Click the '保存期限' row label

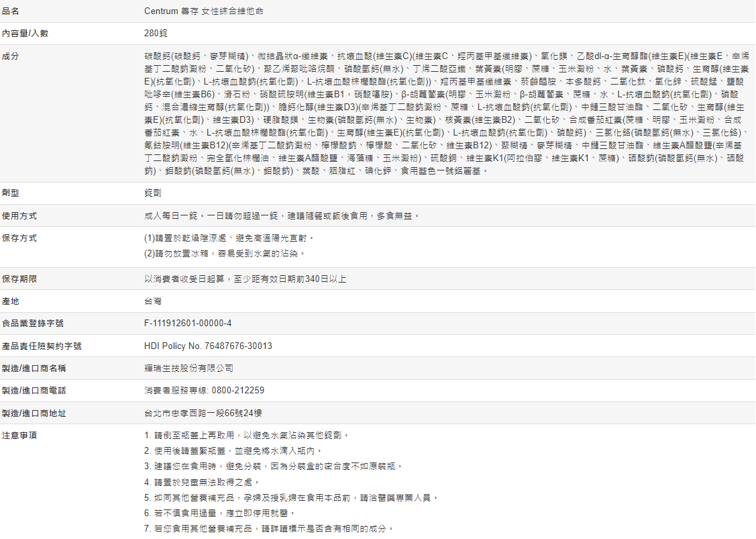tap(19, 279)
